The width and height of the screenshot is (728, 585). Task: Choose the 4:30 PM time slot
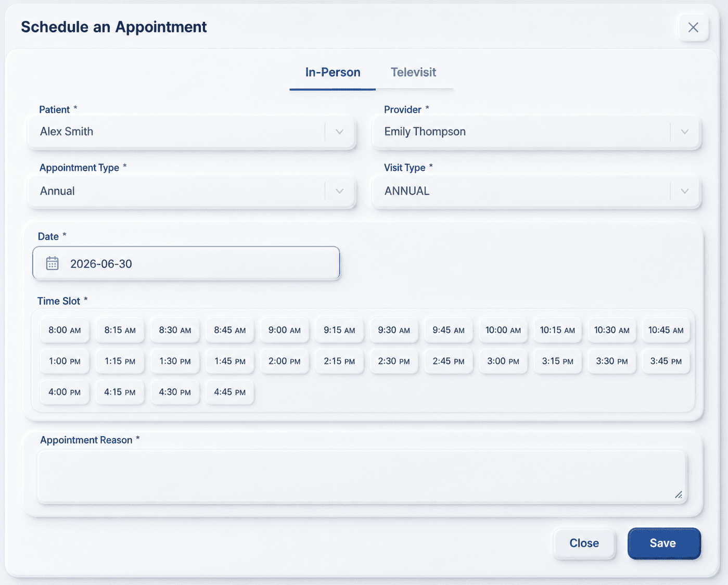pos(175,392)
